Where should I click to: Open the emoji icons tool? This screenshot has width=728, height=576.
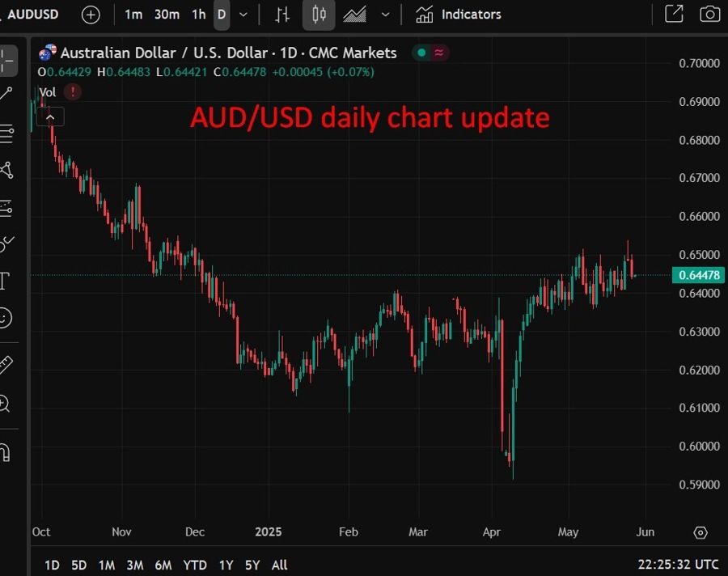[x=5, y=318]
